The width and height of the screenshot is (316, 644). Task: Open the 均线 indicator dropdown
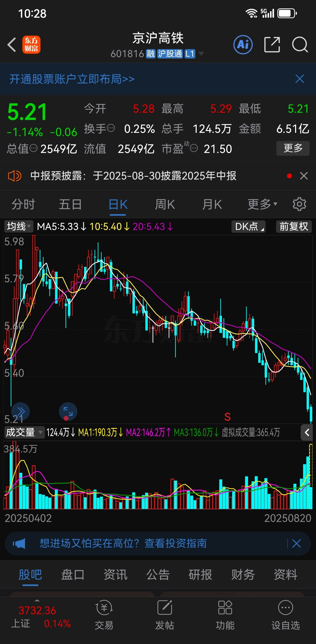point(19,226)
